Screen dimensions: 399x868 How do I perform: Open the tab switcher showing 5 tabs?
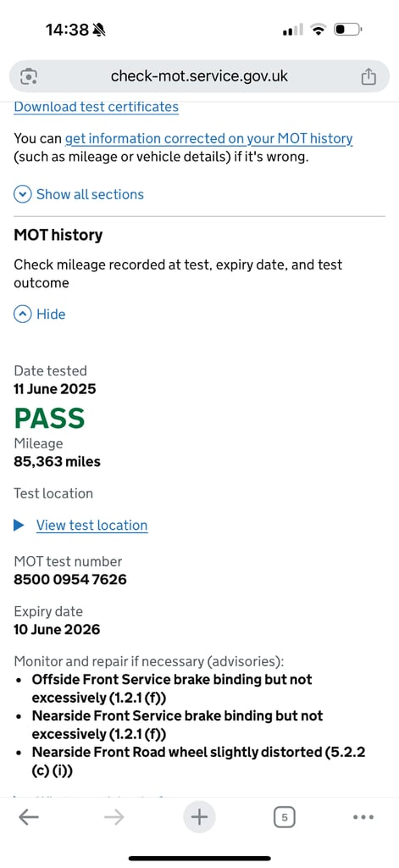(x=285, y=817)
